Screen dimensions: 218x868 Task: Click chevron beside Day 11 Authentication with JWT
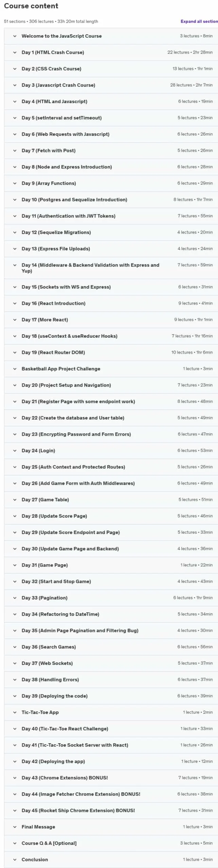pos(15,216)
